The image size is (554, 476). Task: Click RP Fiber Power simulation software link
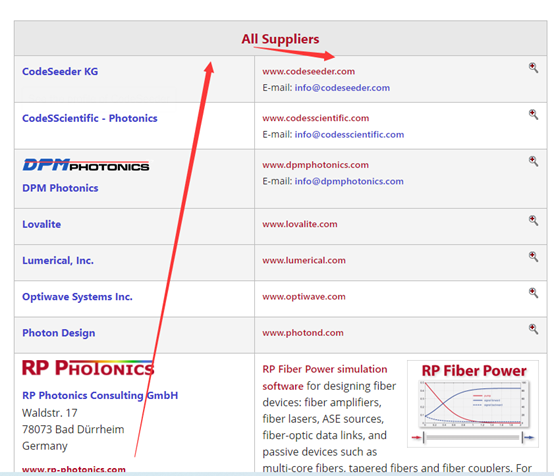(325, 377)
